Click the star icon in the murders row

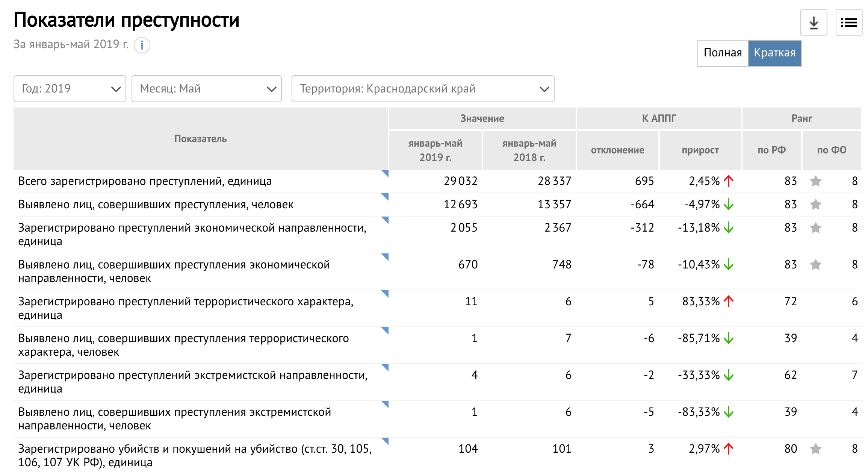pos(815,449)
